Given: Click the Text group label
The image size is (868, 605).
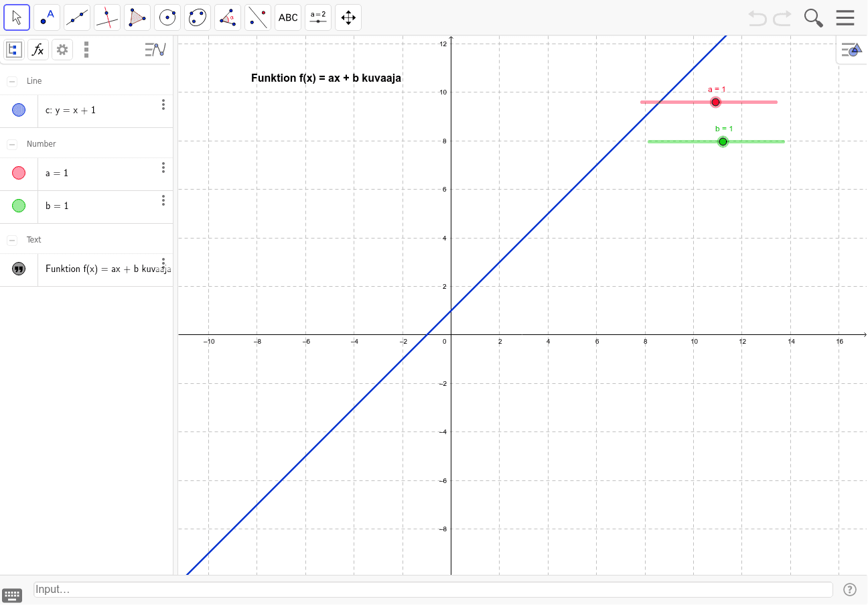Looking at the screenshot, I should tap(34, 240).
